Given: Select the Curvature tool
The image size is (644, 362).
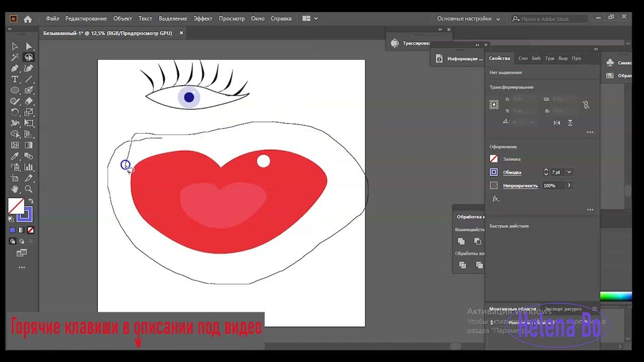Looking at the screenshot, I should pos(29,68).
